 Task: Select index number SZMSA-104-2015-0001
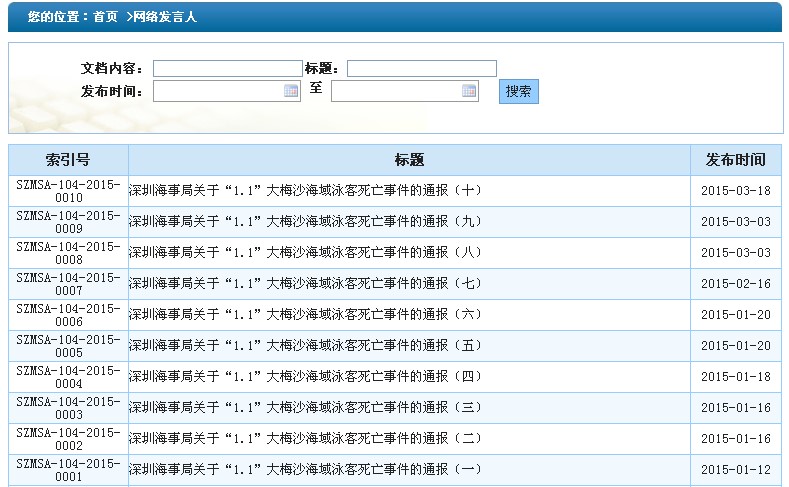(68, 470)
